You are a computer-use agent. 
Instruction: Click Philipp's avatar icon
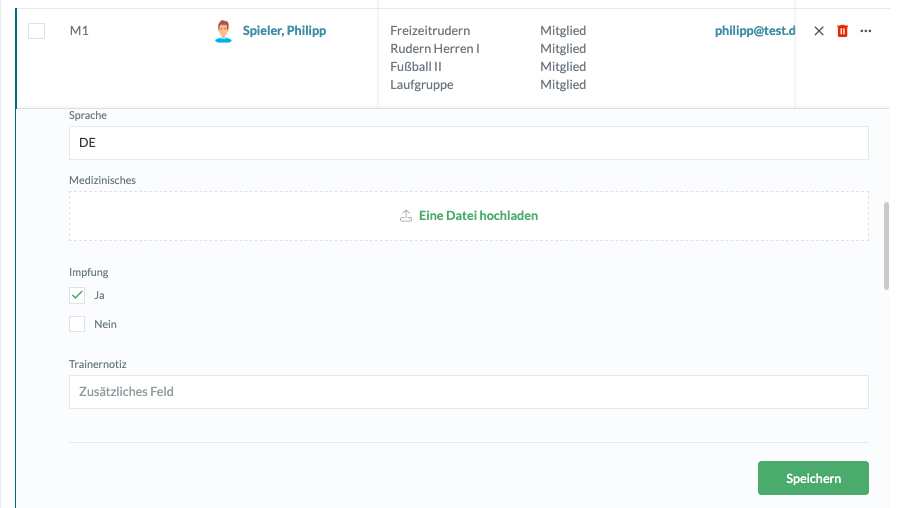click(224, 31)
